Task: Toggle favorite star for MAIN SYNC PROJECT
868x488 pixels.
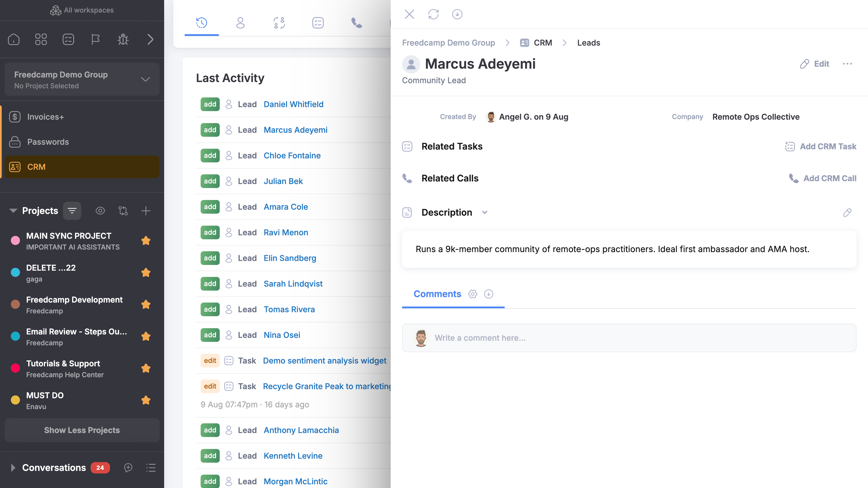Action: point(146,241)
